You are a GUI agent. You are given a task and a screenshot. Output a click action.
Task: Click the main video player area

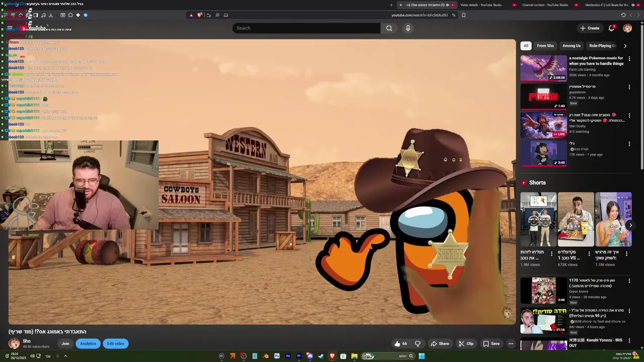(262, 182)
